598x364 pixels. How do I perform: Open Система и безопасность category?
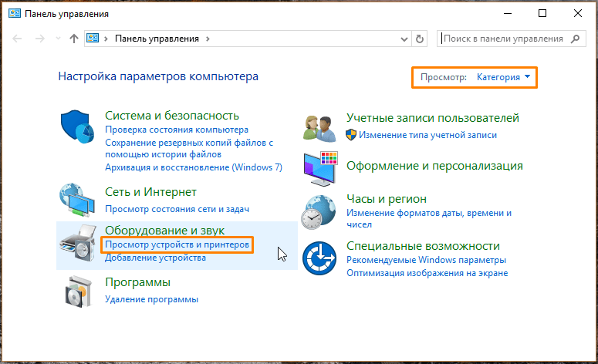172,116
